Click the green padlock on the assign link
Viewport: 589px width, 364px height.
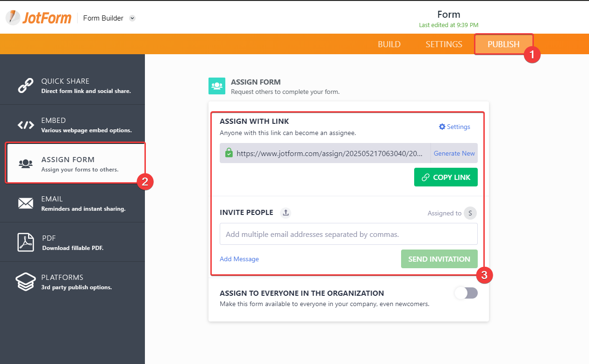pos(229,153)
